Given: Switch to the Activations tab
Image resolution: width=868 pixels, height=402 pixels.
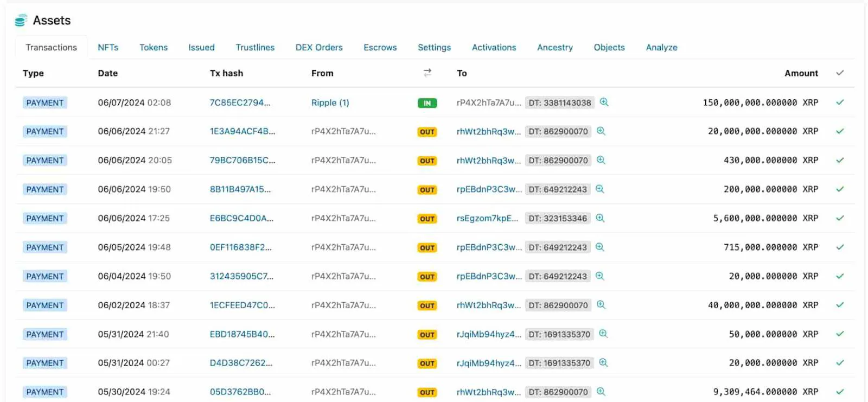Looking at the screenshot, I should click(494, 47).
